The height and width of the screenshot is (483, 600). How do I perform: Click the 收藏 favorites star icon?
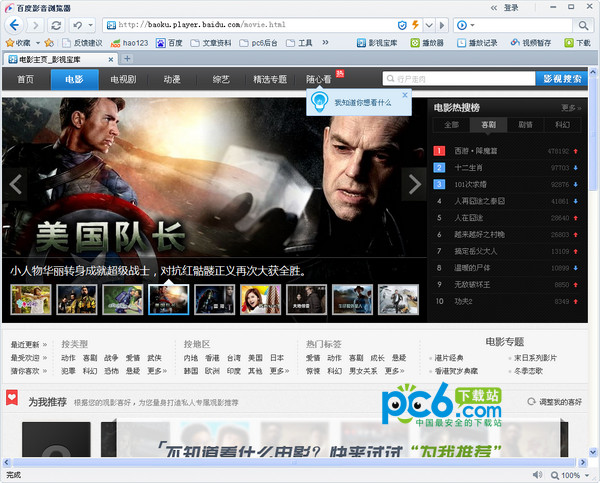point(10,43)
